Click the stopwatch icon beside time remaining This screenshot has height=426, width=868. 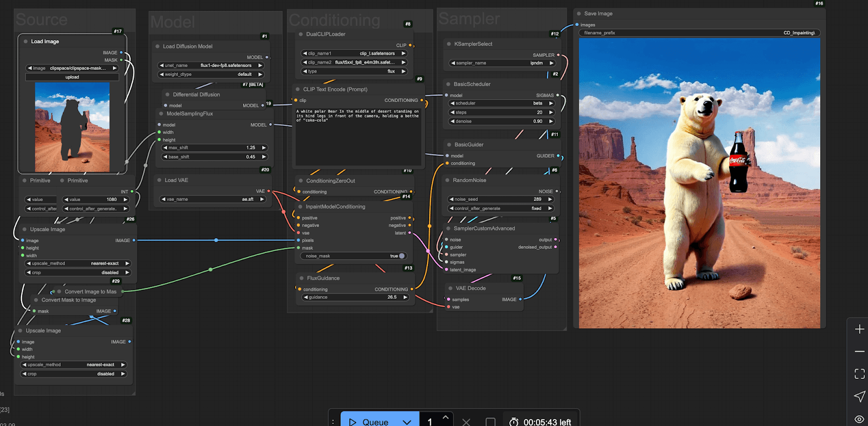click(514, 422)
